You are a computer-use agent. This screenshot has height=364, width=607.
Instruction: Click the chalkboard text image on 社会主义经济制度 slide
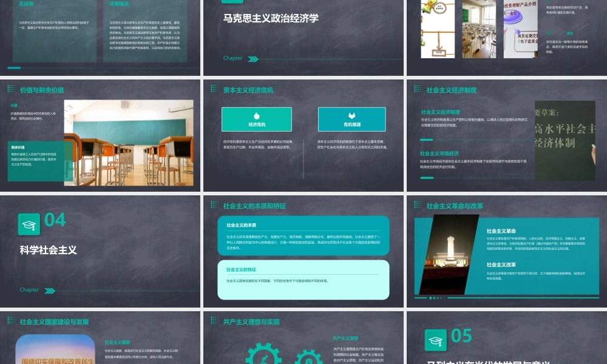click(565, 141)
